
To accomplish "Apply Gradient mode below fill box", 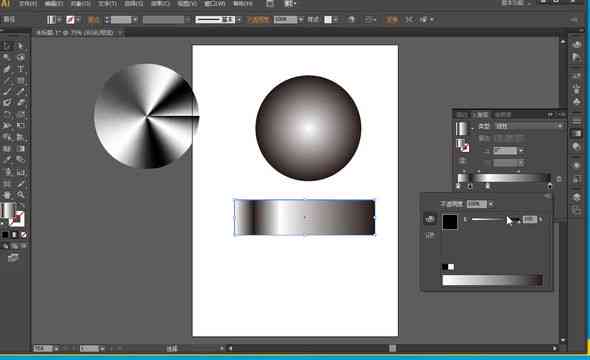I will pyautogui.click(x=14, y=235).
